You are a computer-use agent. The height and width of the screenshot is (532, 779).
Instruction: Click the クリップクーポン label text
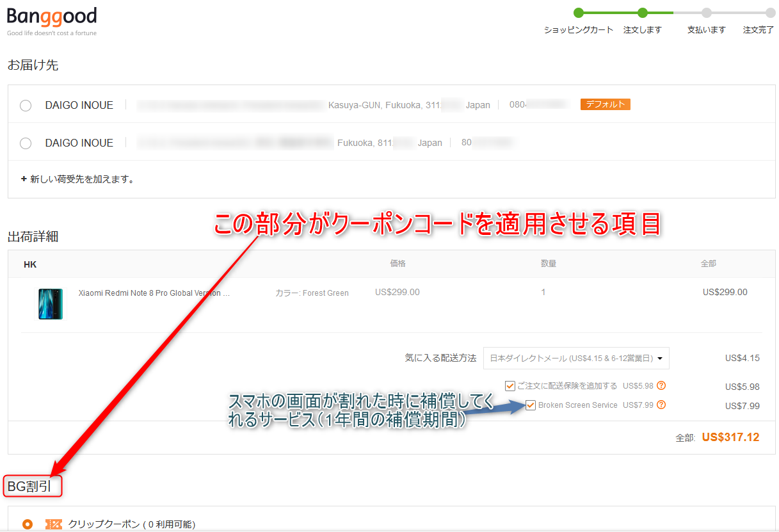point(132,525)
